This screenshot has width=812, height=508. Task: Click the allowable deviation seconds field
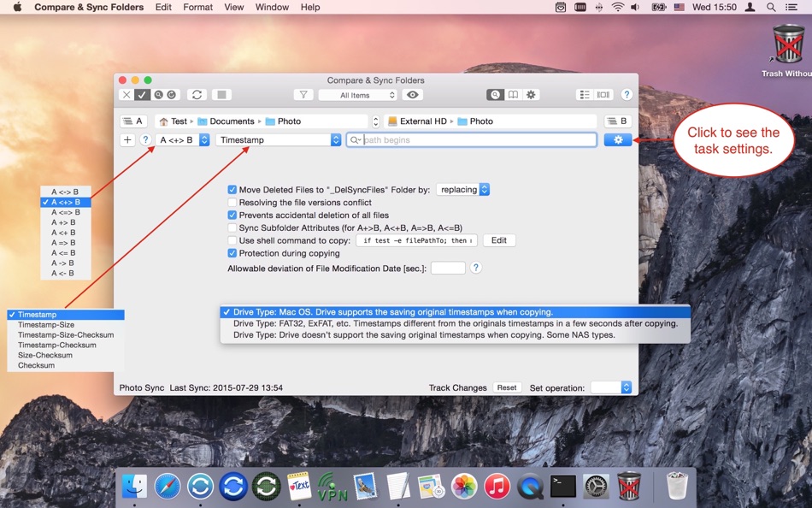pyautogui.click(x=448, y=268)
